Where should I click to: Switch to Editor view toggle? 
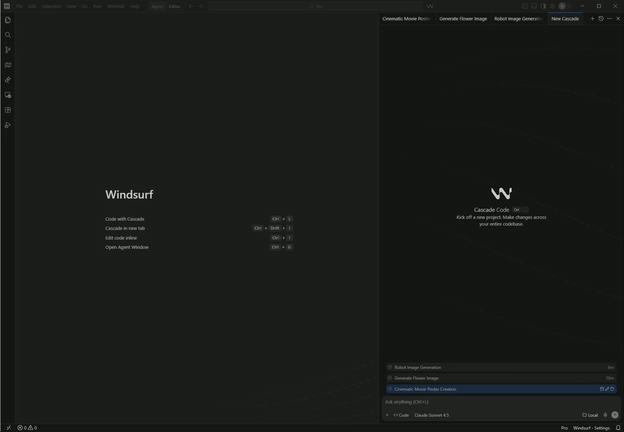(174, 6)
